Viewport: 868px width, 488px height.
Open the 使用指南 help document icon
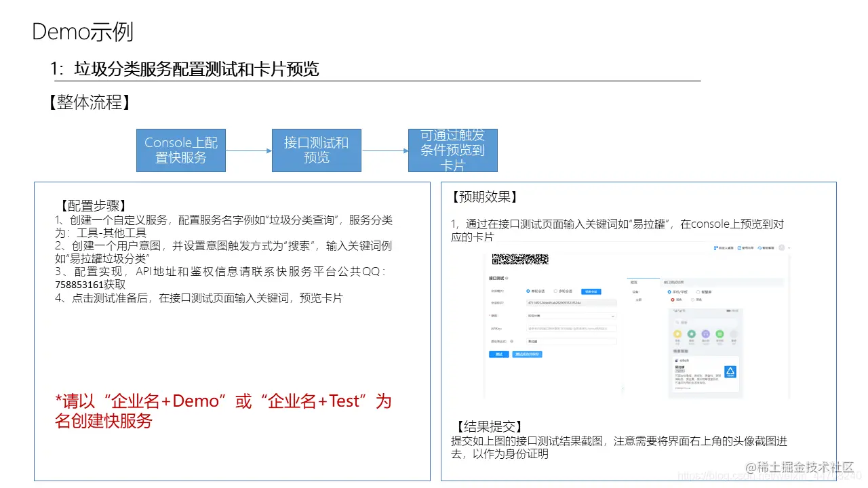click(x=740, y=248)
